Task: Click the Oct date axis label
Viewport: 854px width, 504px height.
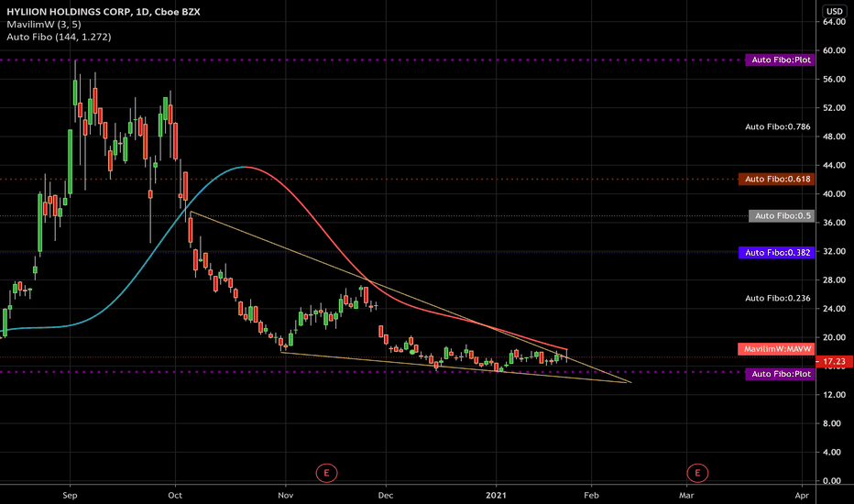Action: [x=175, y=495]
